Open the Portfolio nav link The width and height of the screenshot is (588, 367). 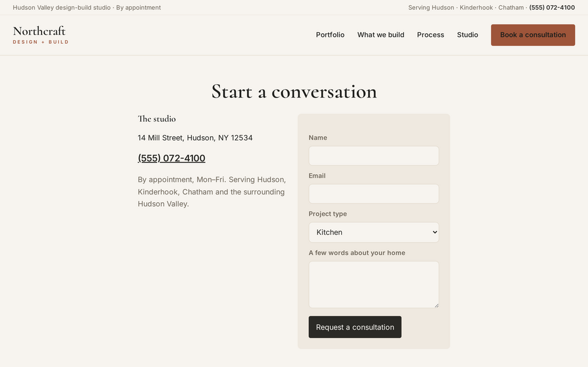coord(330,35)
